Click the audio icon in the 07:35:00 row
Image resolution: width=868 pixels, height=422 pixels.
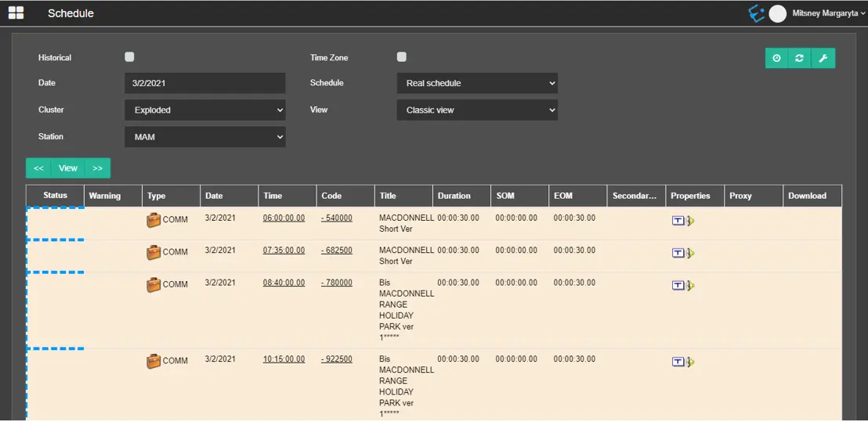point(691,253)
